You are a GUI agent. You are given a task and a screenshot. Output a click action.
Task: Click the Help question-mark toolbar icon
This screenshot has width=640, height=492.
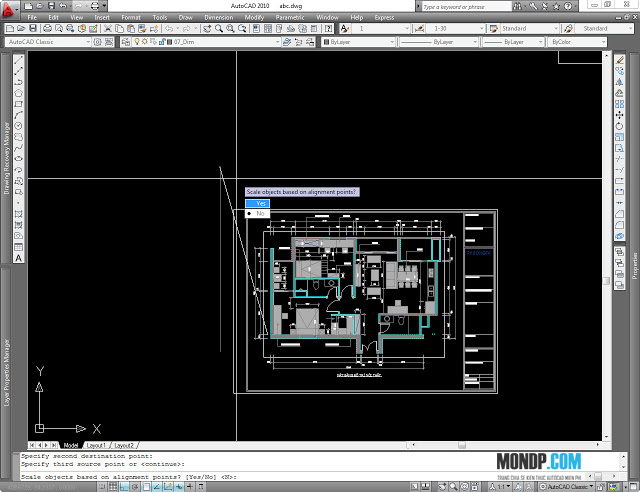328,28
